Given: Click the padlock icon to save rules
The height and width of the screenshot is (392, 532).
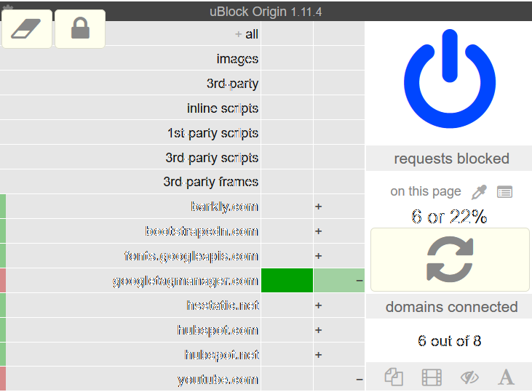Looking at the screenshot, I should [x=80, y=29].
